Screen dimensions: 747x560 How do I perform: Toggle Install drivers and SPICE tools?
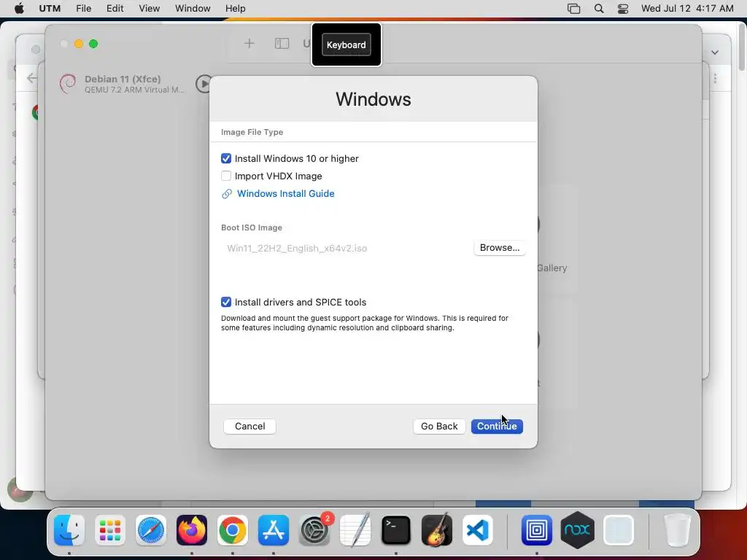pyautogui.click(x=226, y=303)
